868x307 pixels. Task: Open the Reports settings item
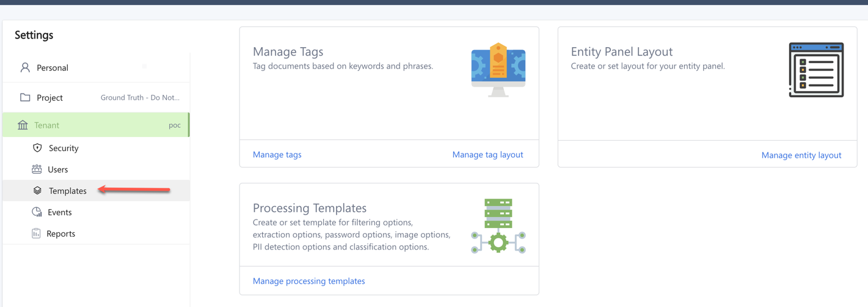click(x=61, y=234)
